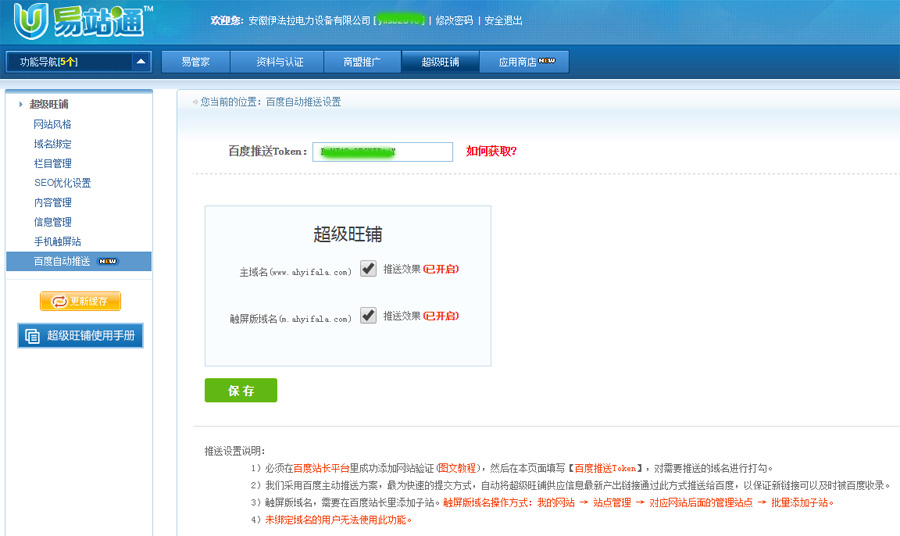Uncheck the 触屏版域名 push checkbox
This screenshot has height=536, width=900.
[368, 315]
